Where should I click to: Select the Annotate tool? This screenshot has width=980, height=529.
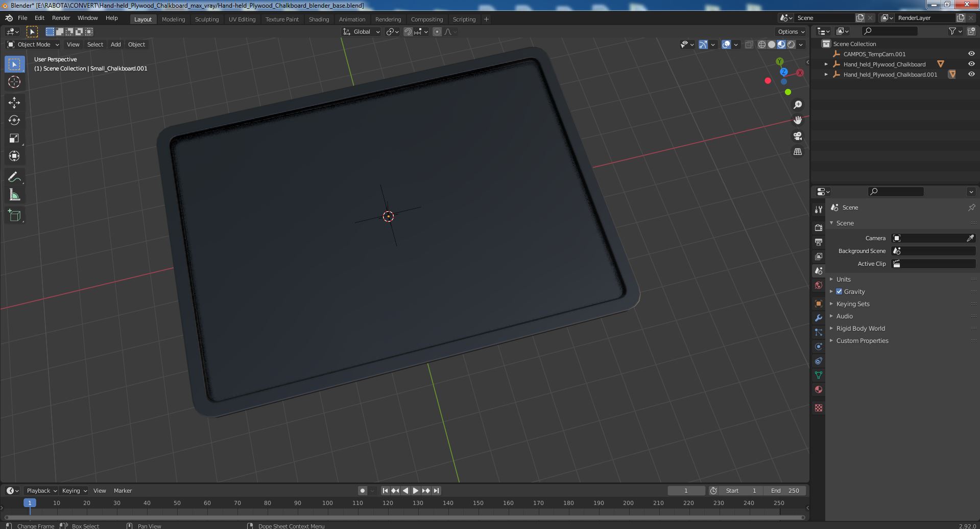coord(14,177)
